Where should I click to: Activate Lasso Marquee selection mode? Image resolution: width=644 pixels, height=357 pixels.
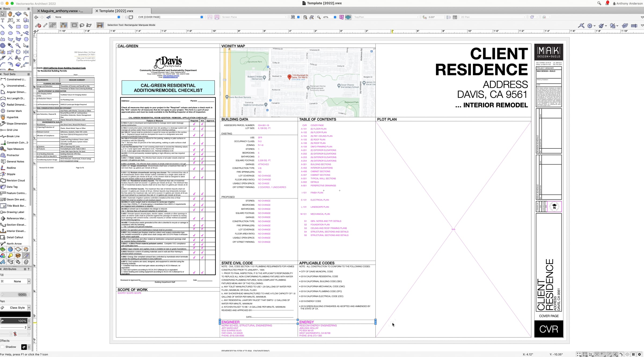click(x=82, y=25)
